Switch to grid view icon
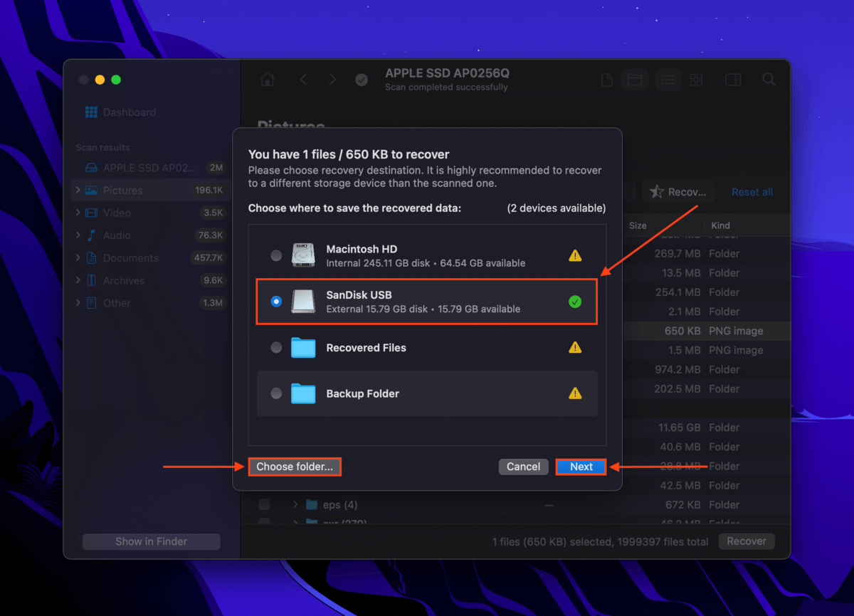This screenshot has width=854, height=616. pyautogui.click(x=697, y=80)
